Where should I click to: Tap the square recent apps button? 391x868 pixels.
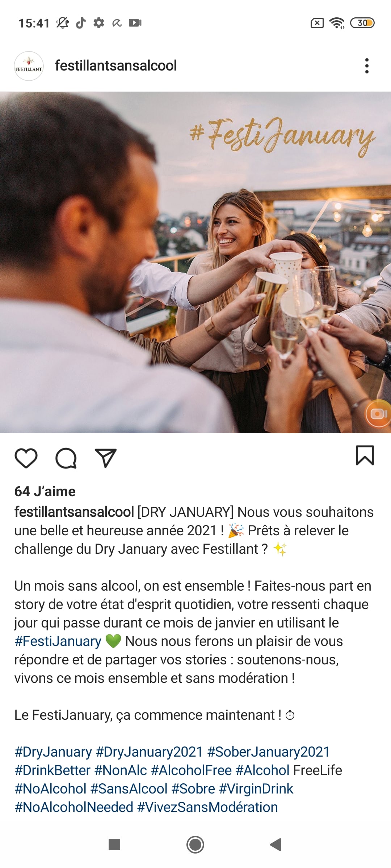114,844
